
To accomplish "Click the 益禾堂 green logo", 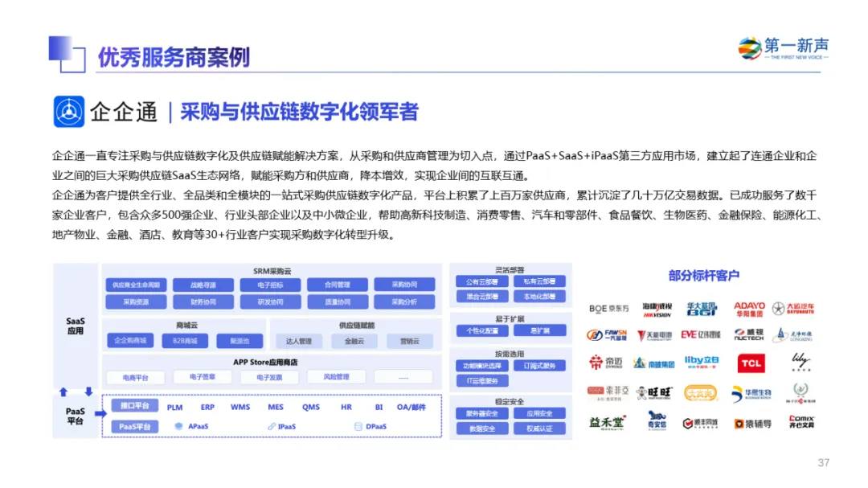I will [x=608, y=423].
